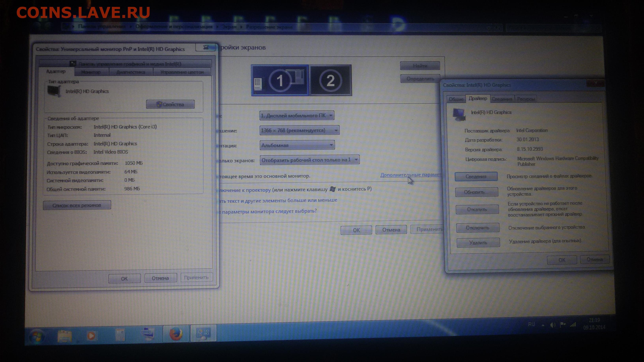644x362 pixels.
Task: Click Оформление и персонализация breadcrumb
Action: [x=174, y=26]
